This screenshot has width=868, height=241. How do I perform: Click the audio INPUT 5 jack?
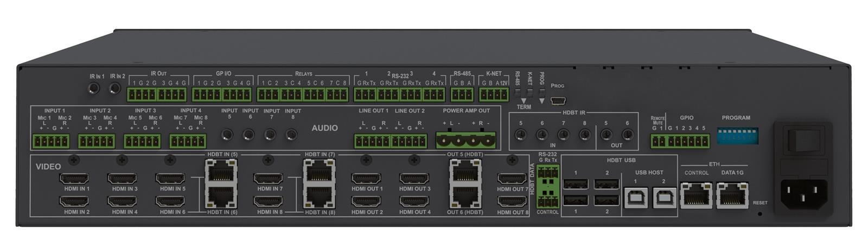(228, 135)
